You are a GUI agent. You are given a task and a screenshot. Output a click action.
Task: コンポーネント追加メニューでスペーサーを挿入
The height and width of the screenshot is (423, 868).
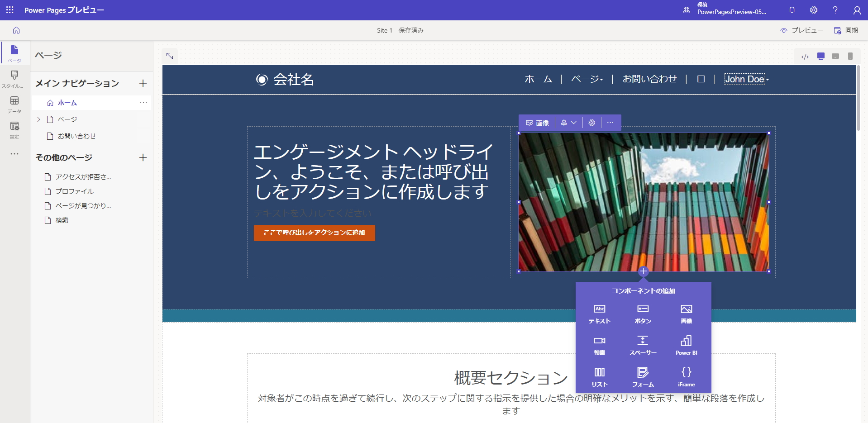tap(643, 345)
